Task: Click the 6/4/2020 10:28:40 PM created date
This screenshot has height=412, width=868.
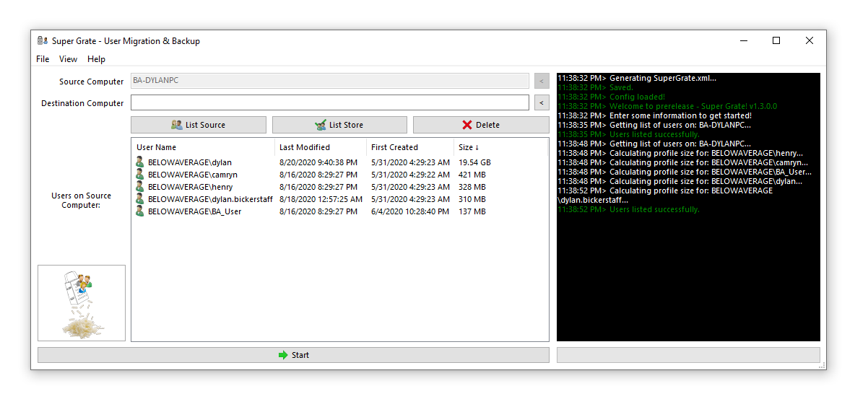Action: pos(410,211)
